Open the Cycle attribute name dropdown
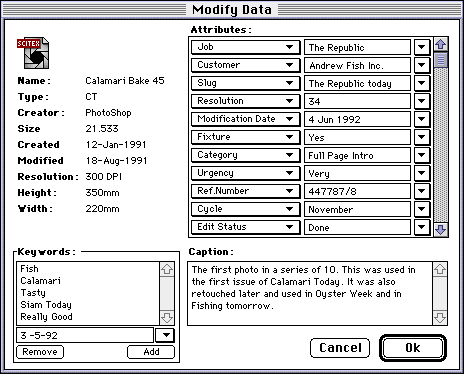This screenshot has width=464, height=374. click(245, 209)
